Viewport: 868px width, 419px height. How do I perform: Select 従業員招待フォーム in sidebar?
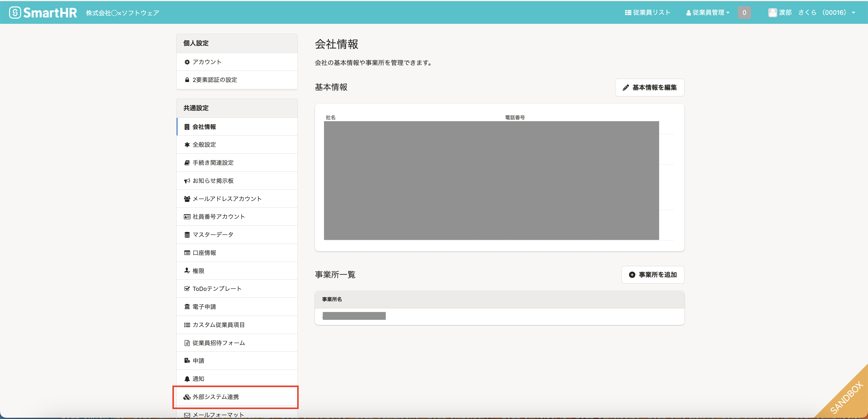coord(237,343)
